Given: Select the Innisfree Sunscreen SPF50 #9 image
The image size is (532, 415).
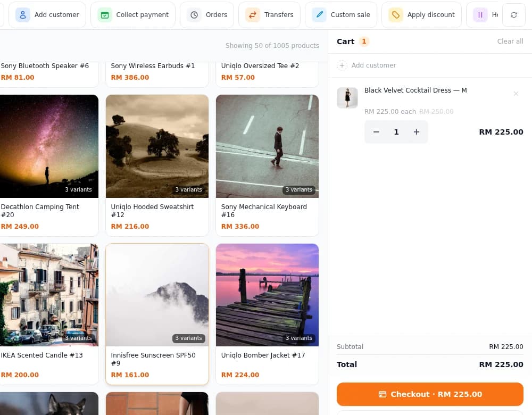Looking at the screenshot, I should pyautogui.click(x=157, y=295).
